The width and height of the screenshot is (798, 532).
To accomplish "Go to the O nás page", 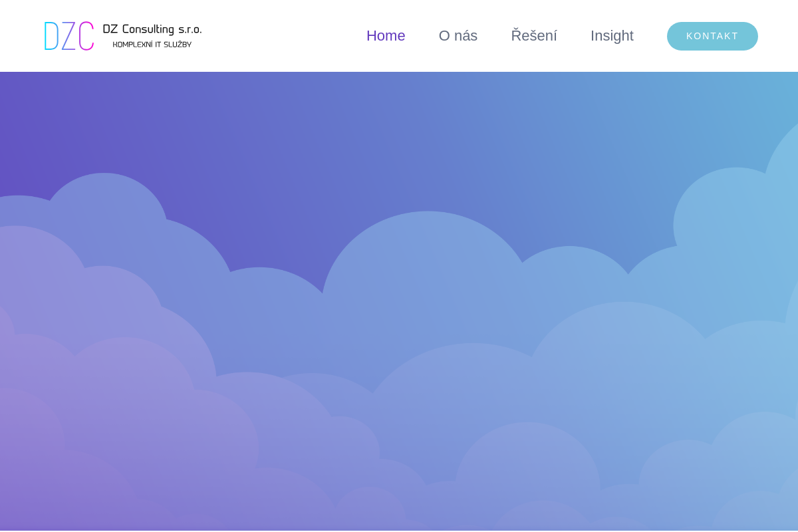I will (458, 36).
